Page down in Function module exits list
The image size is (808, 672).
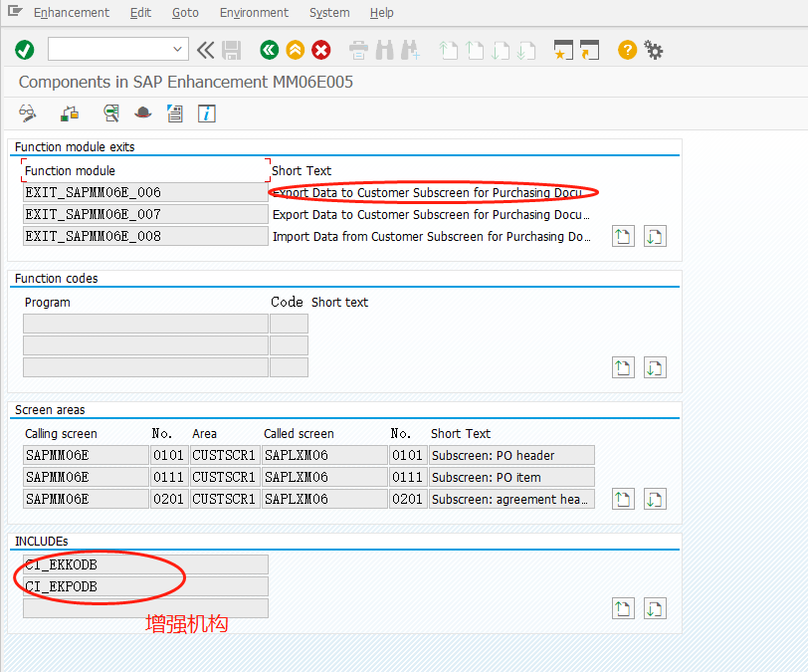click(655, 236)
